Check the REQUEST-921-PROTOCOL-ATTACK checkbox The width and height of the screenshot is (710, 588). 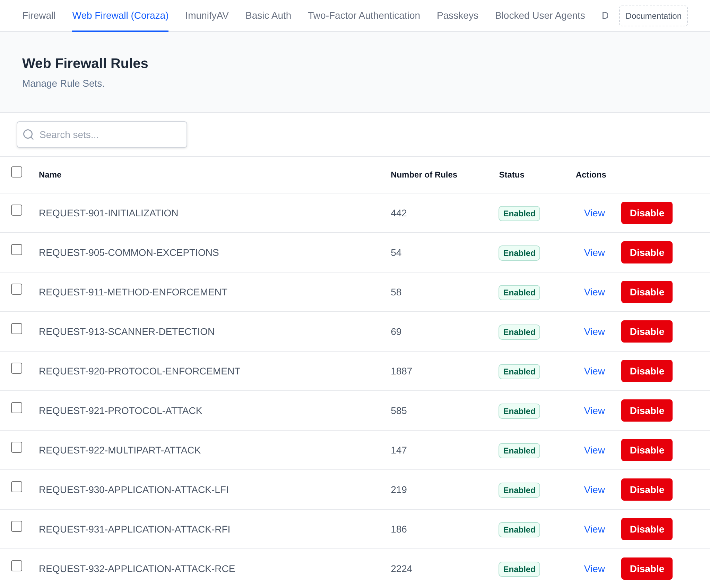click(x=17, y=408)
